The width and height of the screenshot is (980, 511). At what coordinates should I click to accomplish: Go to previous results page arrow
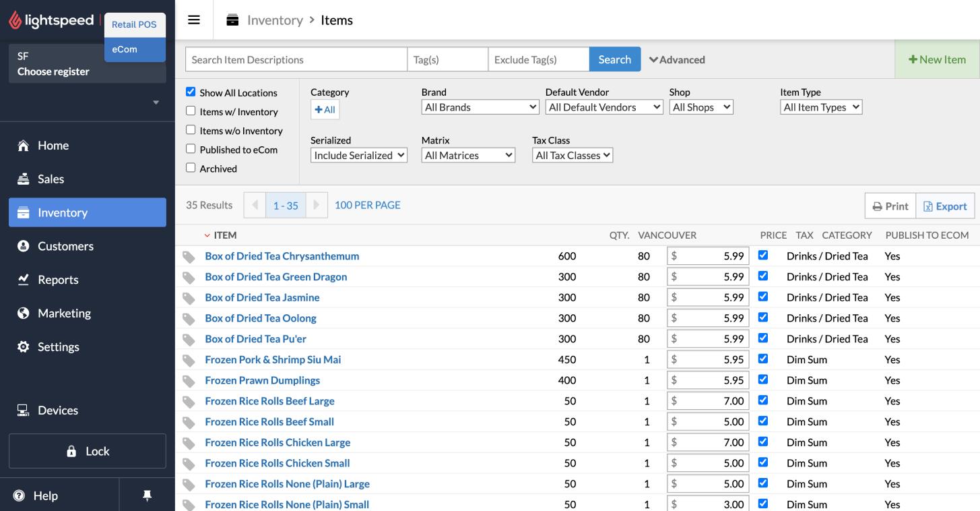(x=255, y=205)
